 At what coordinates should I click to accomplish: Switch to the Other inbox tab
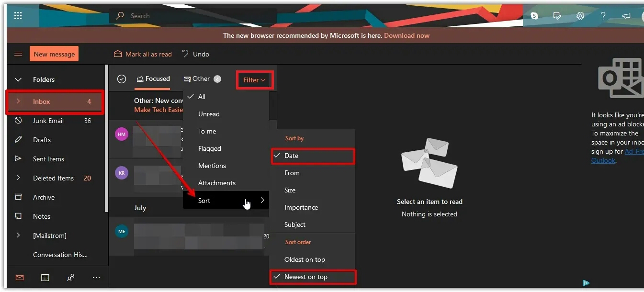click(x=201, y=79)
